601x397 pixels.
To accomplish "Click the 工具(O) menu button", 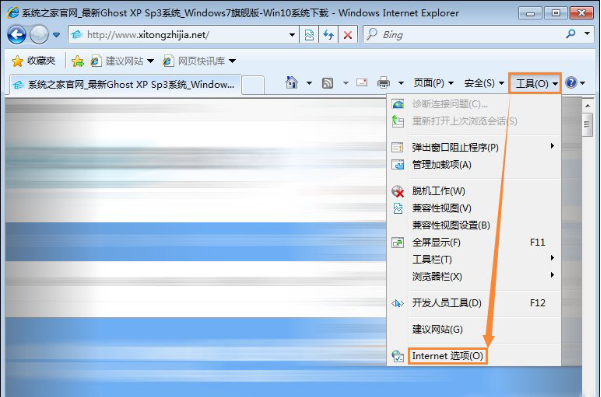I will (x=535, y=83).
